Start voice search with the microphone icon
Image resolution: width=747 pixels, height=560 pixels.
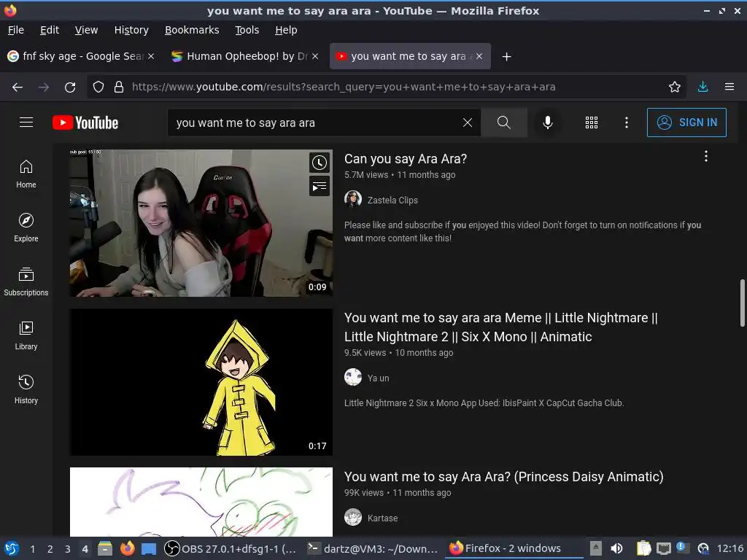pos(548,122)
